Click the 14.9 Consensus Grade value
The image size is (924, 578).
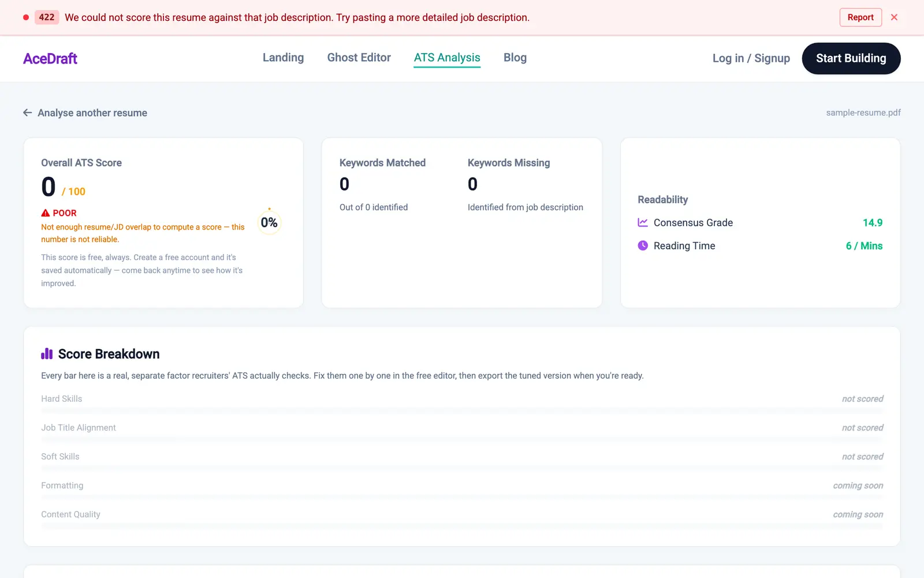[873, 223]
